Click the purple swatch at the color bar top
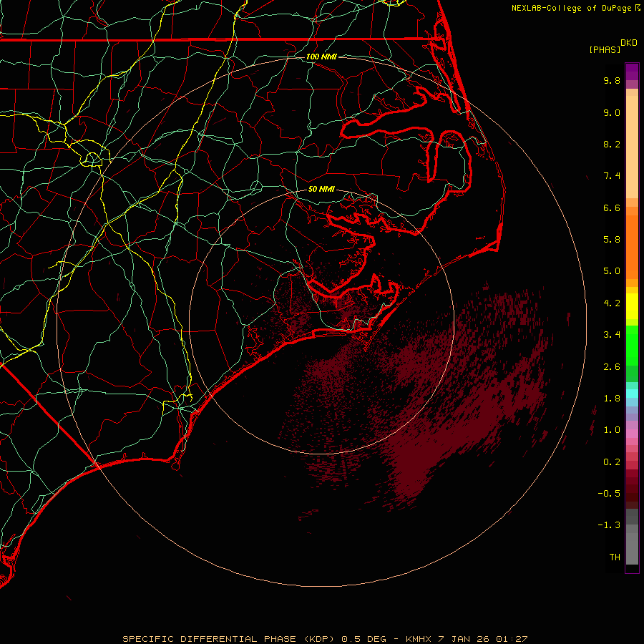This screenshot has width=644, height=644. tap(632, 72)
